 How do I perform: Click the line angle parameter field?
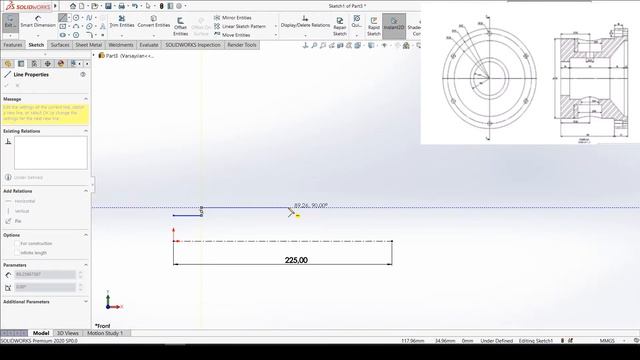pos(45,287)
